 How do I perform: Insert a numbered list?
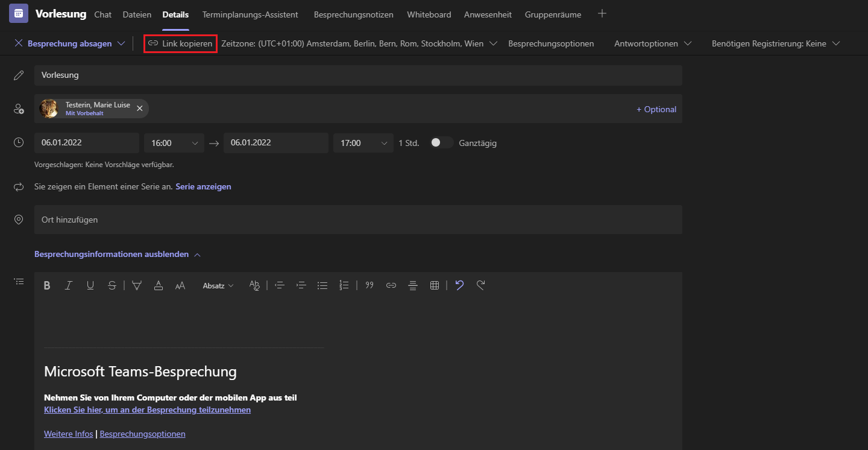[x=344, y=285]
